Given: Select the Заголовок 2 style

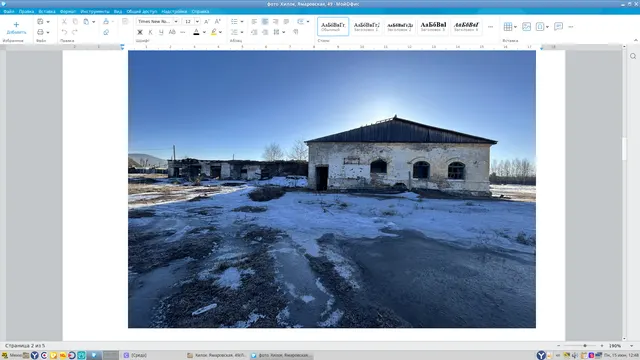Looking at the screenshot, I should (x=400, y=27).
